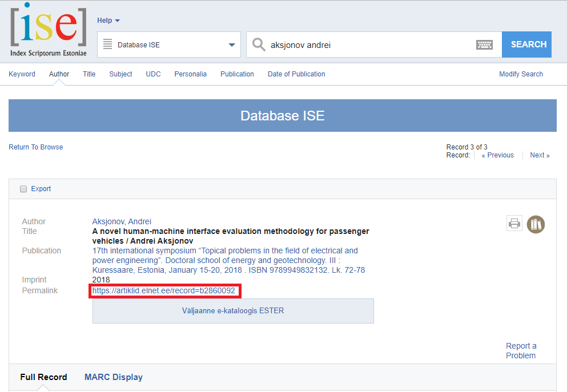Click Väljaanne e-kataloogis ESTER button
Screen dimensions: 567x392
(233, 311)
